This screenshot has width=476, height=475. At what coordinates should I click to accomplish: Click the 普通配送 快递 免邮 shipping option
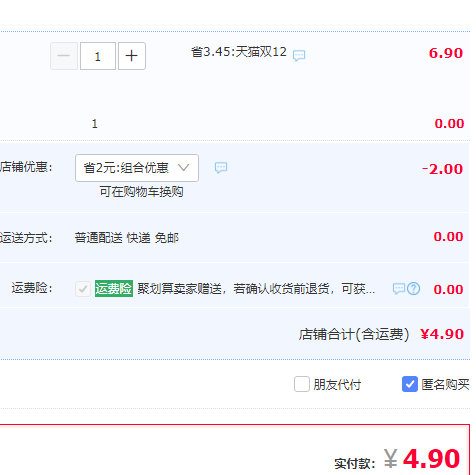pos(127,238)
